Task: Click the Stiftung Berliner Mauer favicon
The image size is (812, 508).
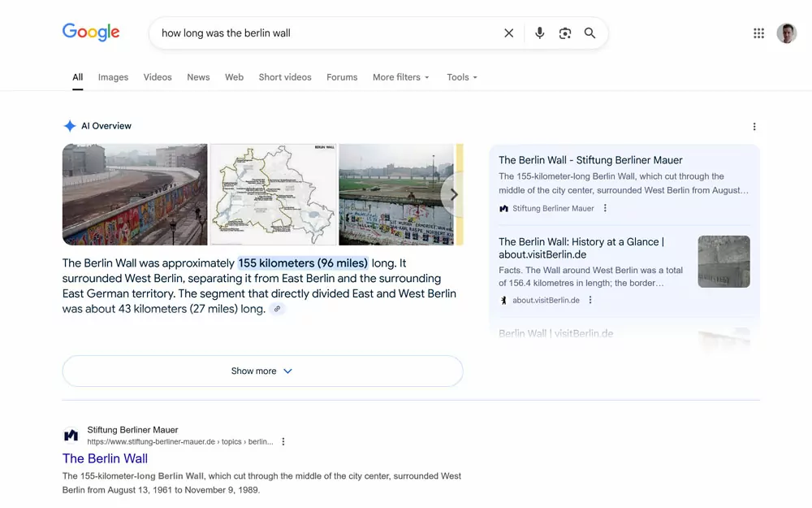Action: point(503,208)
